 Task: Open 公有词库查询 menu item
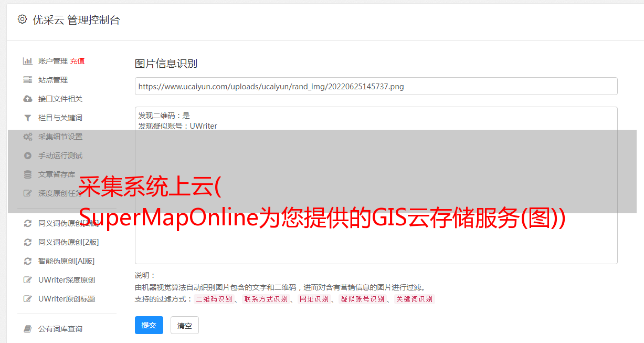60,329
